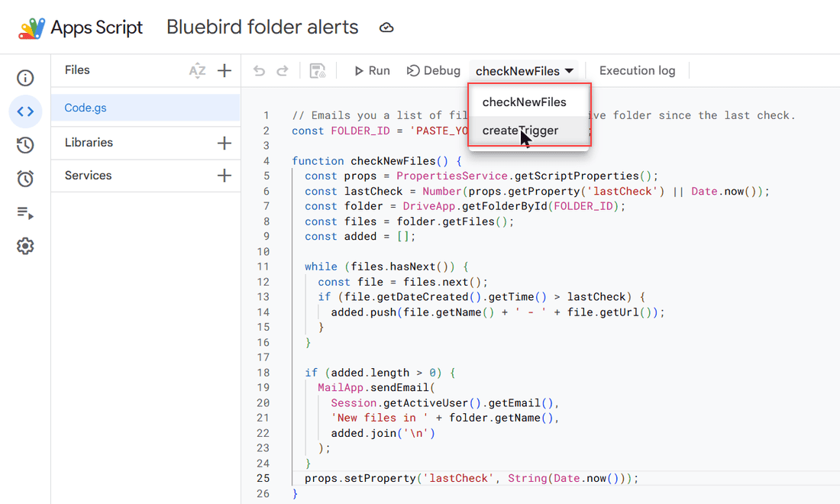840x504 pixels.
Task: Click the if (added.length > 0) line
Action: pyautogui.click(x=380, y=372)
